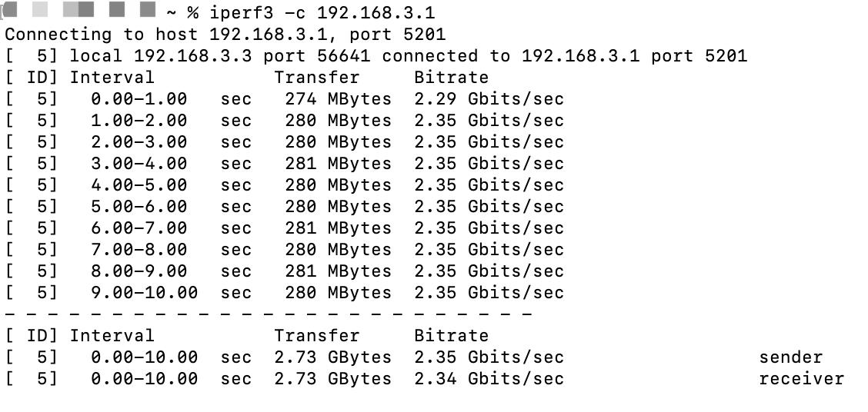Select the 274 MBytes transfer value

(337, 99)
